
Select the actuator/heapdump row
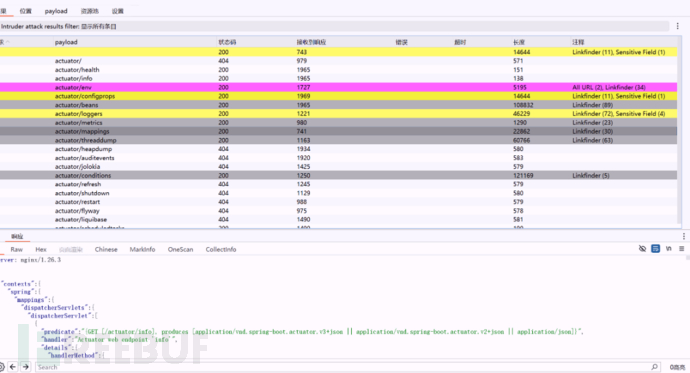(x=338, y=149)
